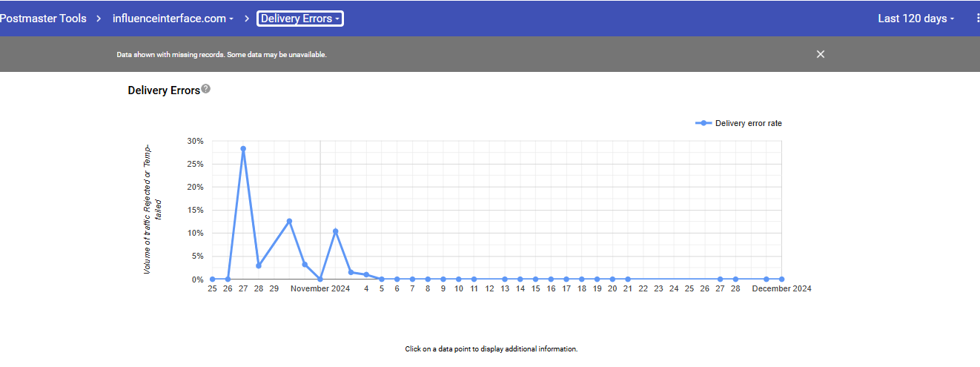Click the help icon beside Delivery Errors
Viewport: 980px width, 367px height.
click(206, 89)
